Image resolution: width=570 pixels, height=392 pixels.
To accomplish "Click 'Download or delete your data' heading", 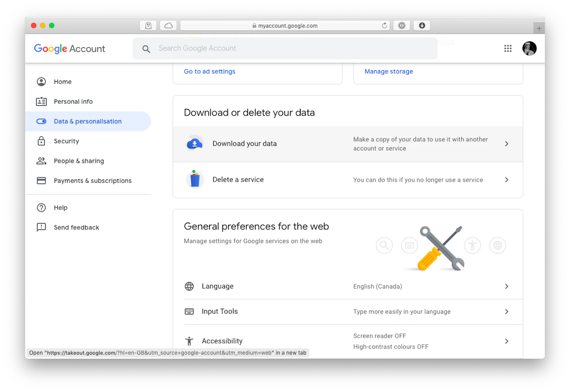I will pos(250,113).
